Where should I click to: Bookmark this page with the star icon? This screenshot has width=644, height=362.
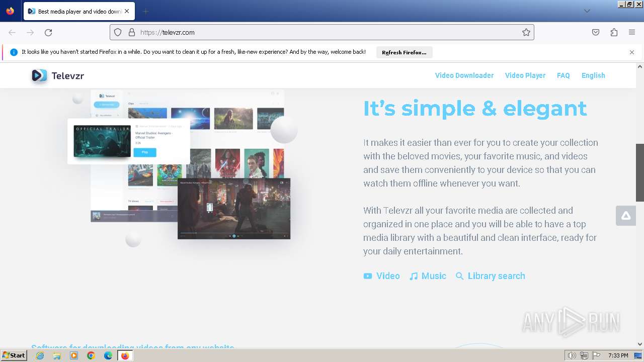pyautogui.click(x=526, y=32)
